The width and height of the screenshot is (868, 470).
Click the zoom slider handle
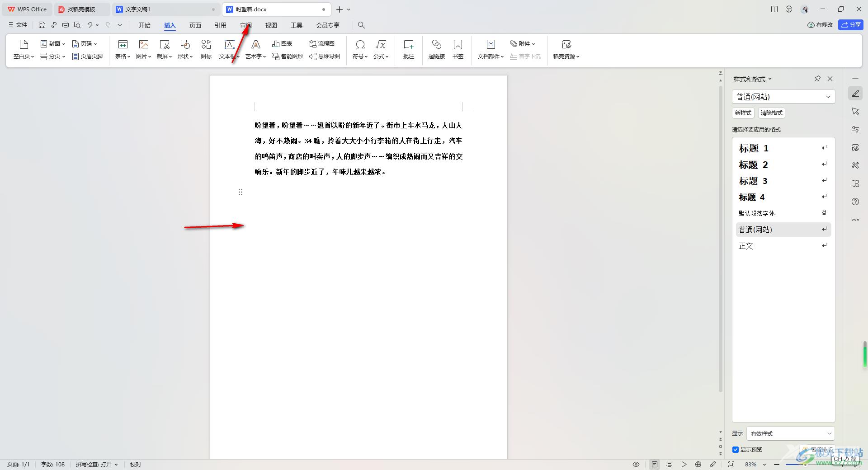(x=805, y=465)
